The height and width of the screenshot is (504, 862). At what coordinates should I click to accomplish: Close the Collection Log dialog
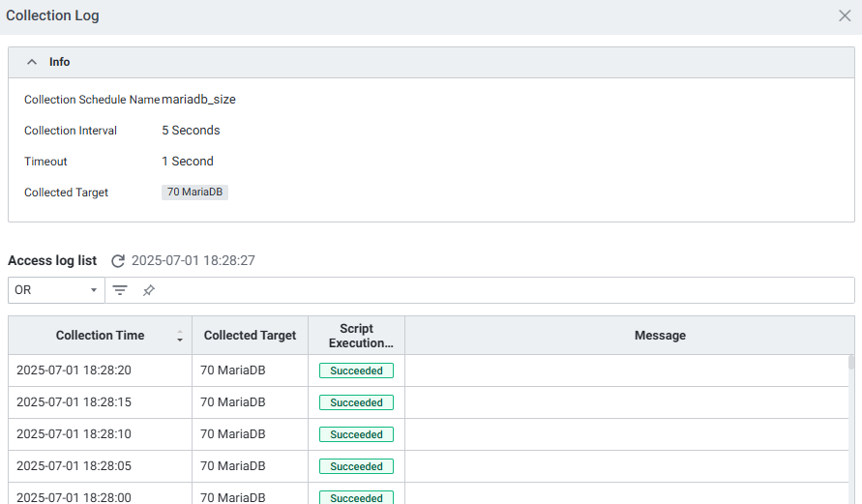click(x=845, y=16)
